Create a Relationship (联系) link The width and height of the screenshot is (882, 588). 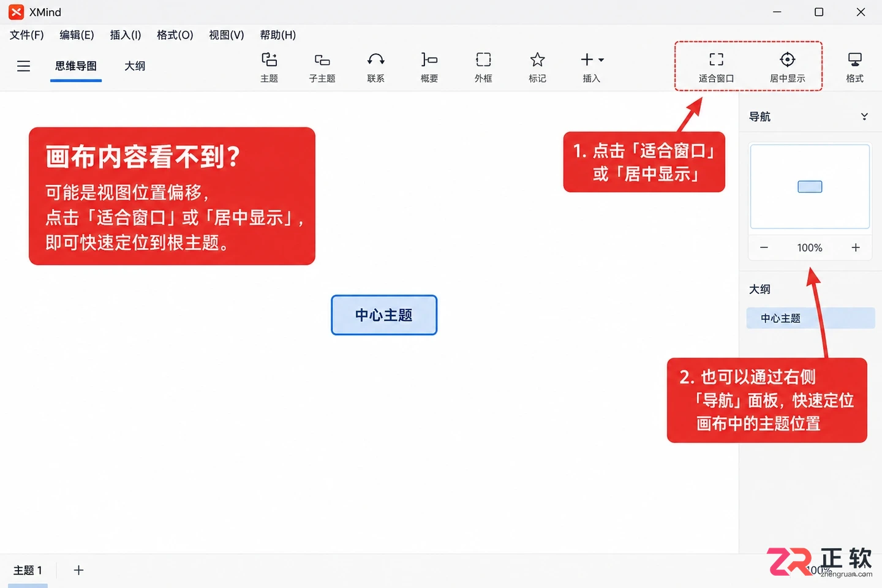click(x=375, y=67)
